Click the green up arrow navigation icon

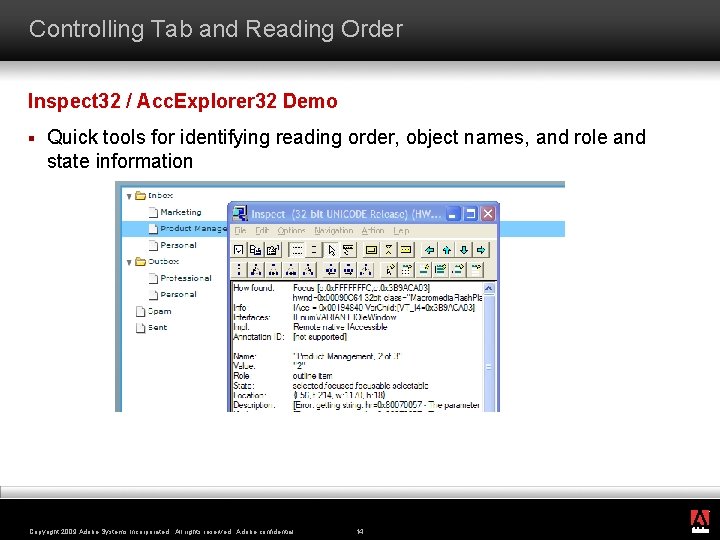coord(446,250)
